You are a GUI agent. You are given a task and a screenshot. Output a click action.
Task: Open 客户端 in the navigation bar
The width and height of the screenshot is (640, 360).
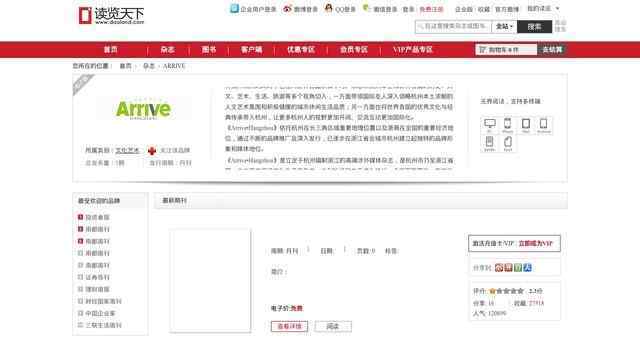(x=251, y=50)
